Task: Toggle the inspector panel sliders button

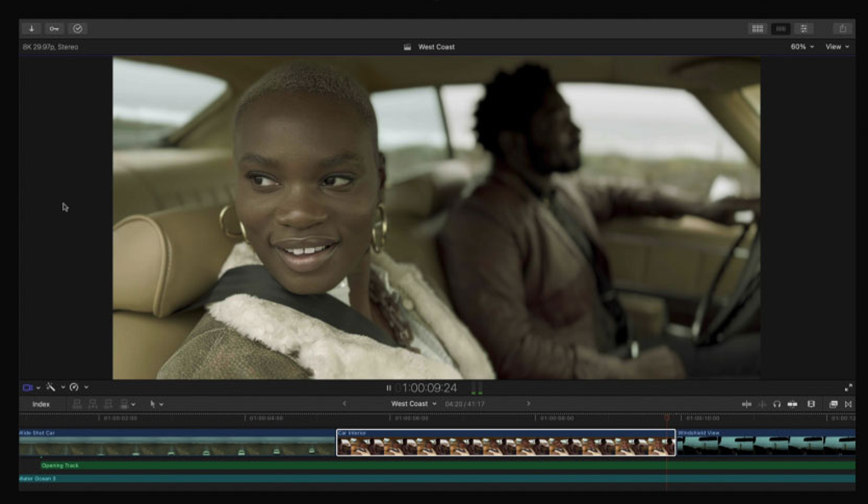Action: [804, 28]
